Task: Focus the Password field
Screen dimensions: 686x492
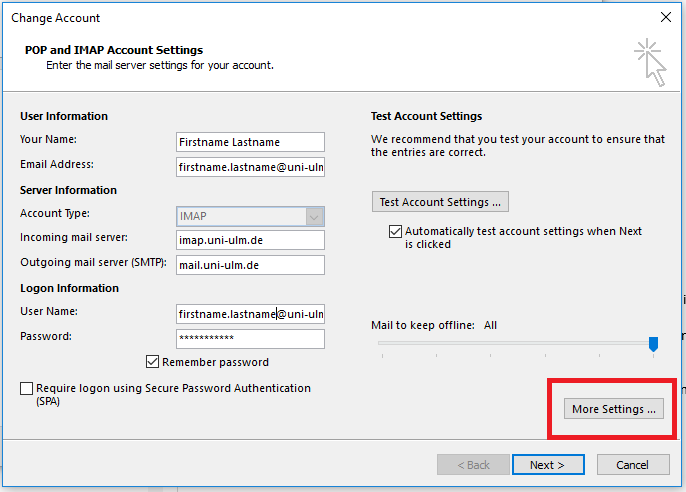Action: (x=250, y=339)
